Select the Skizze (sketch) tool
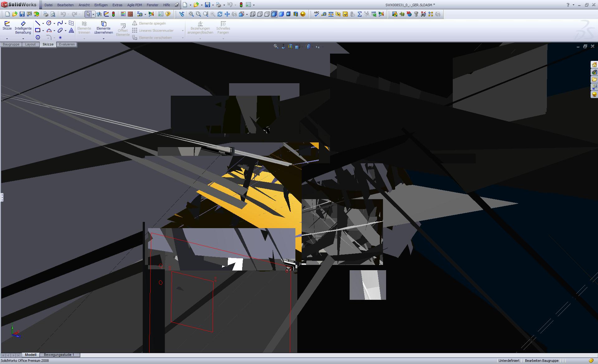The width and height of the screenshot is (598, 364). pyautogui.click(x=7, y=26)
